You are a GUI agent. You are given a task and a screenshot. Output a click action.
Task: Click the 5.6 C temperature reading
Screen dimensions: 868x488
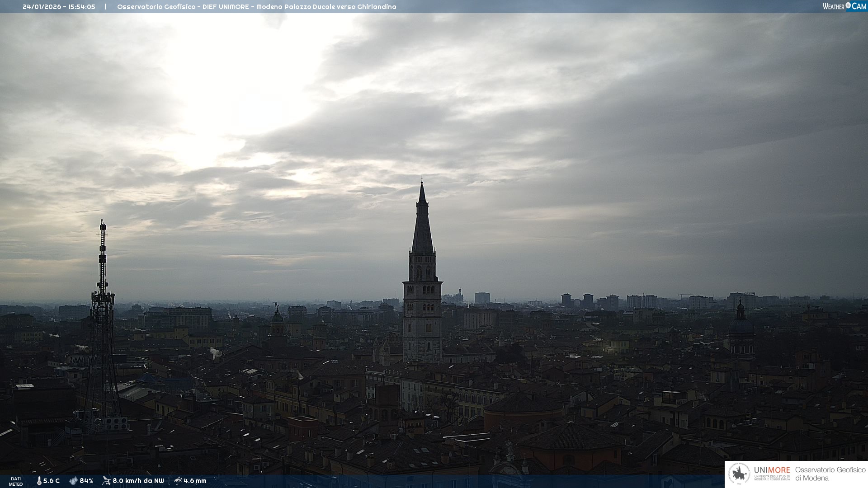(51, 481)
